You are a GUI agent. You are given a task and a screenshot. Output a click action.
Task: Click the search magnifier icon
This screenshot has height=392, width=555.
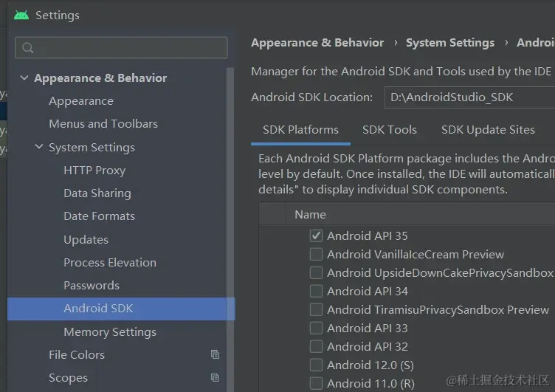[27, 47]
